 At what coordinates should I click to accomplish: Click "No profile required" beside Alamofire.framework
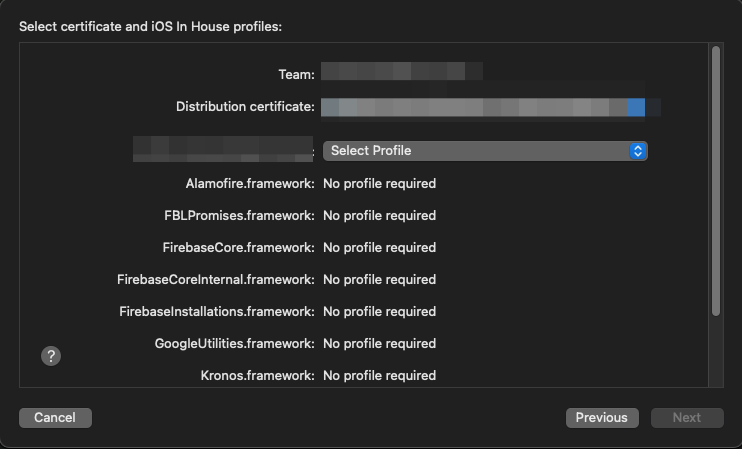(379, 184)
